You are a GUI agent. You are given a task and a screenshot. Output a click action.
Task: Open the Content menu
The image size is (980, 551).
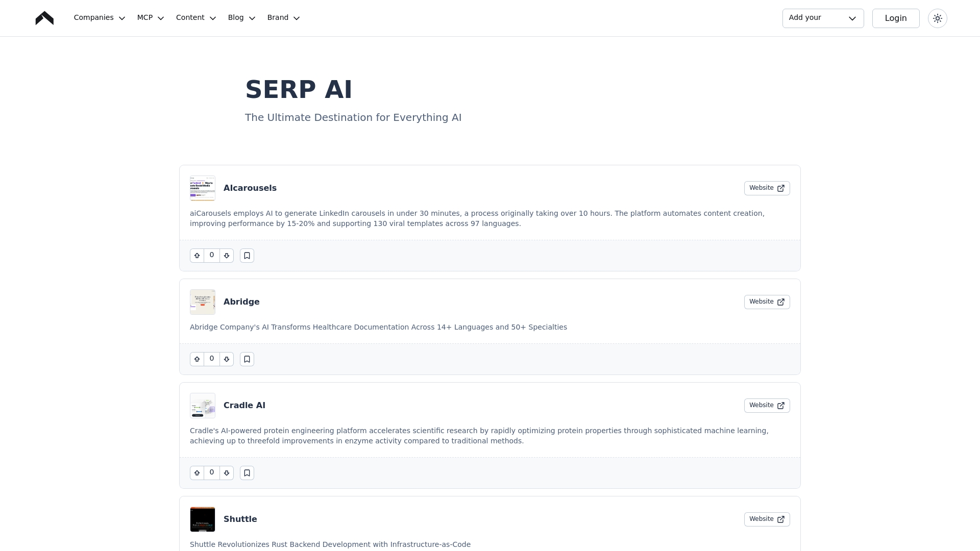point(196,18)
